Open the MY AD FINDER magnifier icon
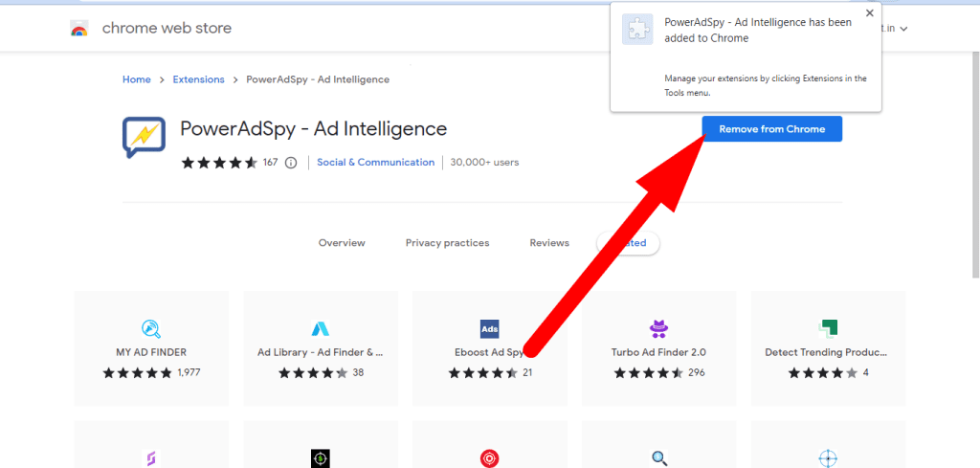 pyautogui.click(x=151, y=328)
